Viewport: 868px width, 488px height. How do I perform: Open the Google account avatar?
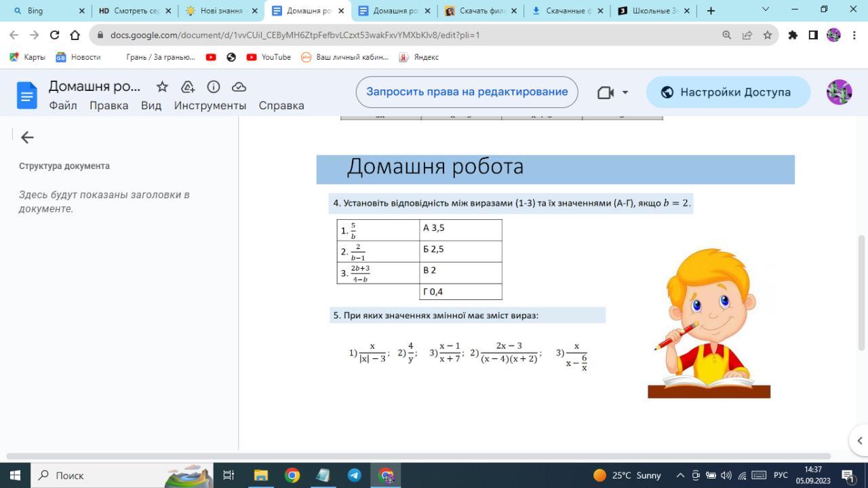click(839, 92)
